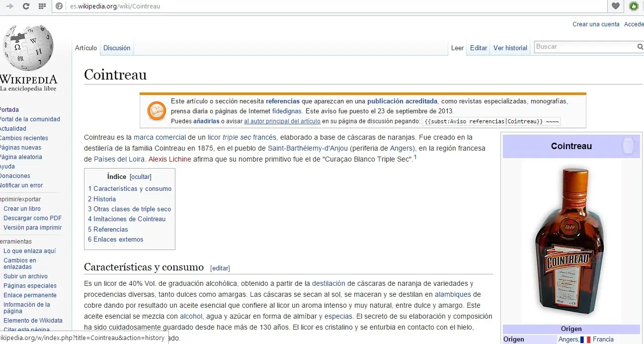This screenshot has width=644, height=344.
Task: Click editar beside Características y consumo
Action: pos(220,268)
